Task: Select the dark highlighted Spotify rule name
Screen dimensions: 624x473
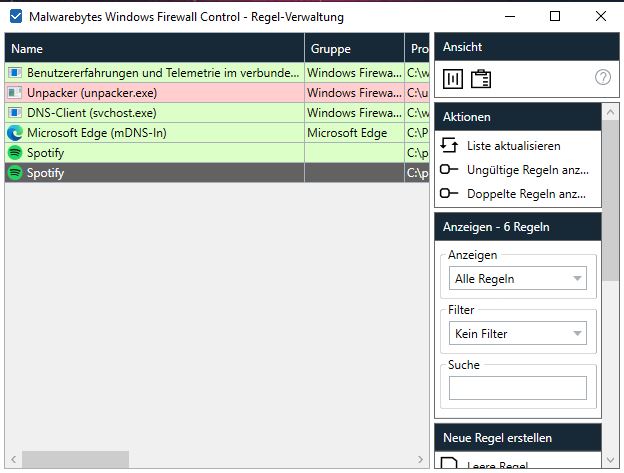Action: (x=45, y=173)
